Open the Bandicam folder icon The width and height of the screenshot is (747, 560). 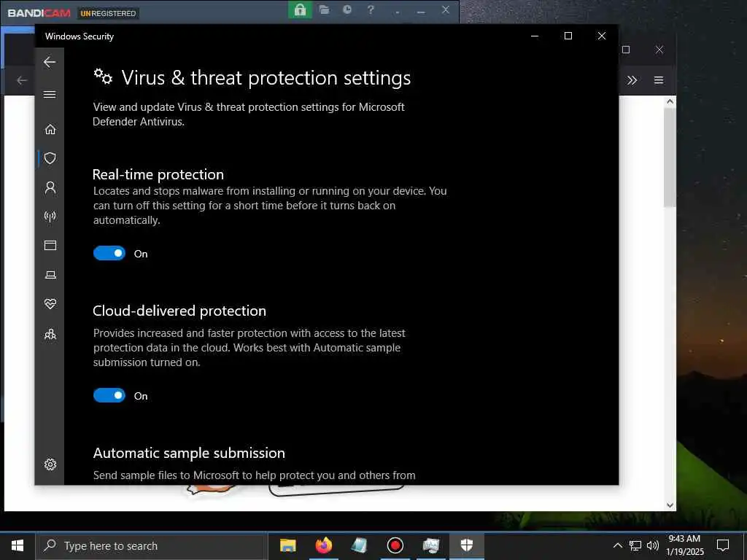(x=325, y=9)
